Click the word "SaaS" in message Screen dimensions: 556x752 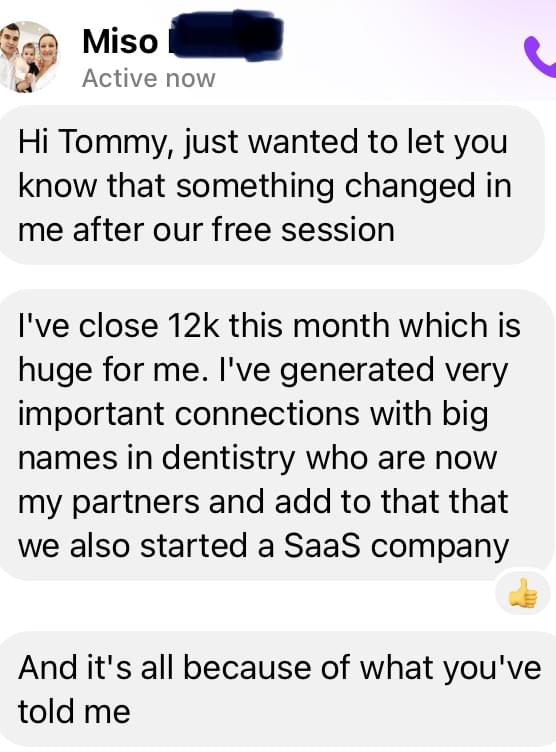(322, 546)
